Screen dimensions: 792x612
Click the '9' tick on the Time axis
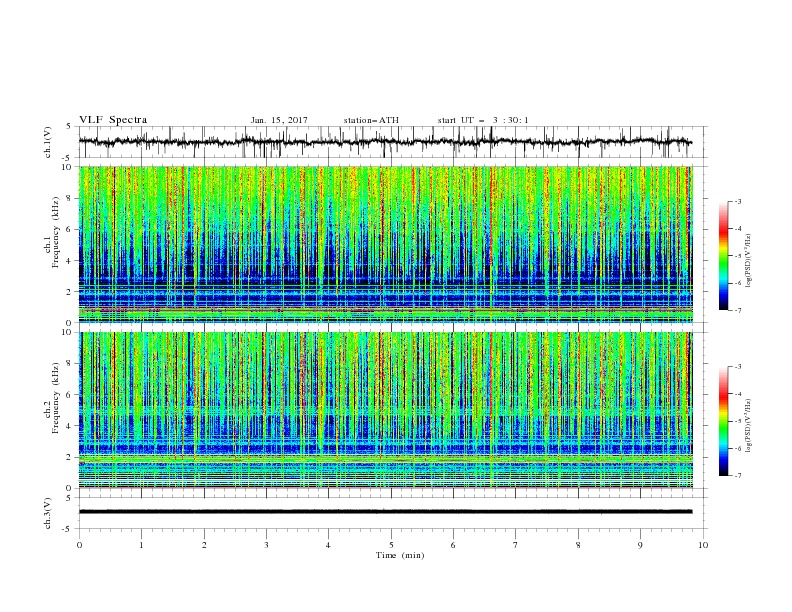click(x=640, y=545)
